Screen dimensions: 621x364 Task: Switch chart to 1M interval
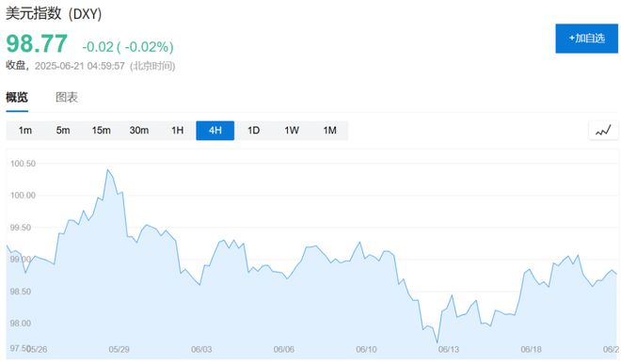(329, 131)
